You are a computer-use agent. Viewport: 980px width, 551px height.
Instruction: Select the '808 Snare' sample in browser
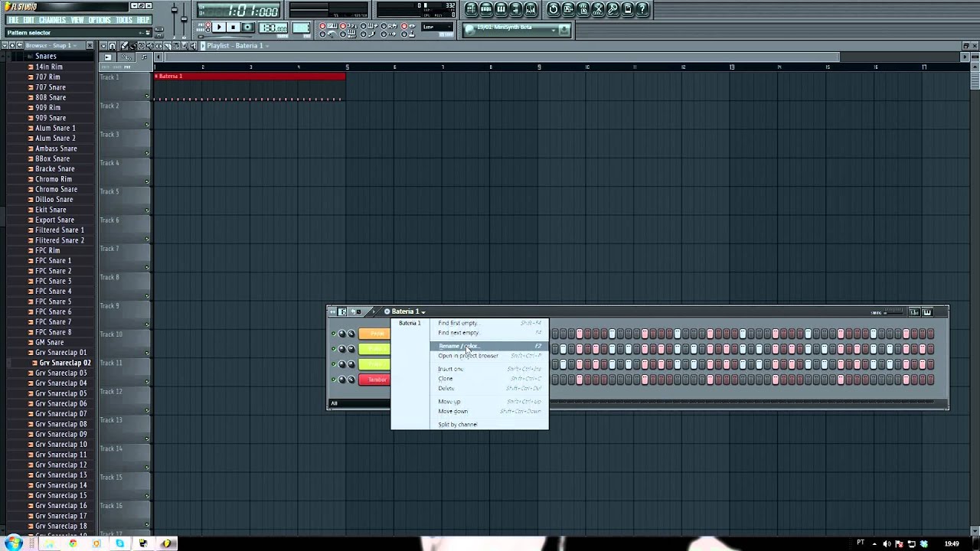tap(51, 97)
